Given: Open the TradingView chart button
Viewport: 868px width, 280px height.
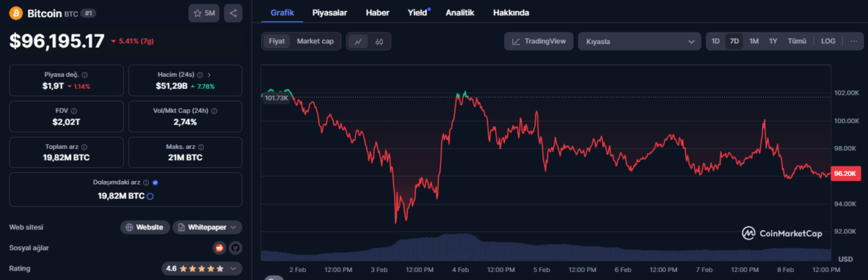Looking at the screenshot, I should [x=539, y=41].
